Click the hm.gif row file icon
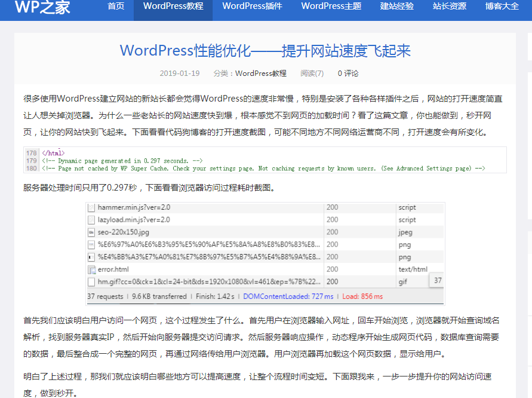Image resolution: width=532 pixels, height=398 pixels. (x=91, y=282)
